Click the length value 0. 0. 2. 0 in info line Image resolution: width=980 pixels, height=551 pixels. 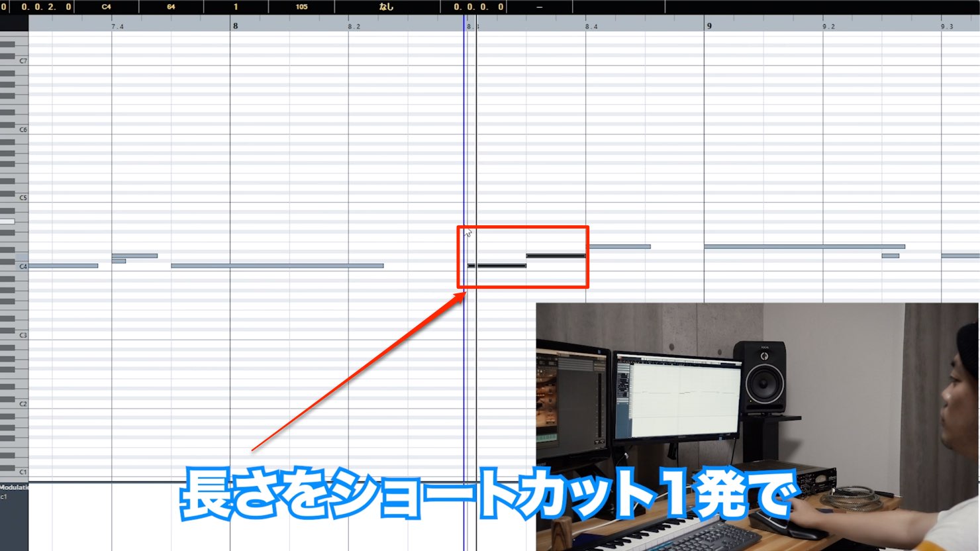pyautogui.click(x=46, y=7)
